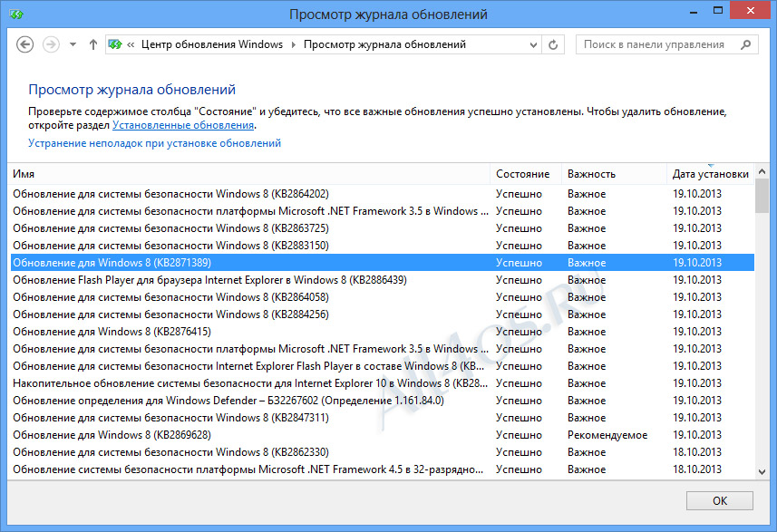Image resolution: width=777 pixels, height=532 pixels.
Task: Close the window with the red X
Action: pyautogui.click(x=751, y=10)
